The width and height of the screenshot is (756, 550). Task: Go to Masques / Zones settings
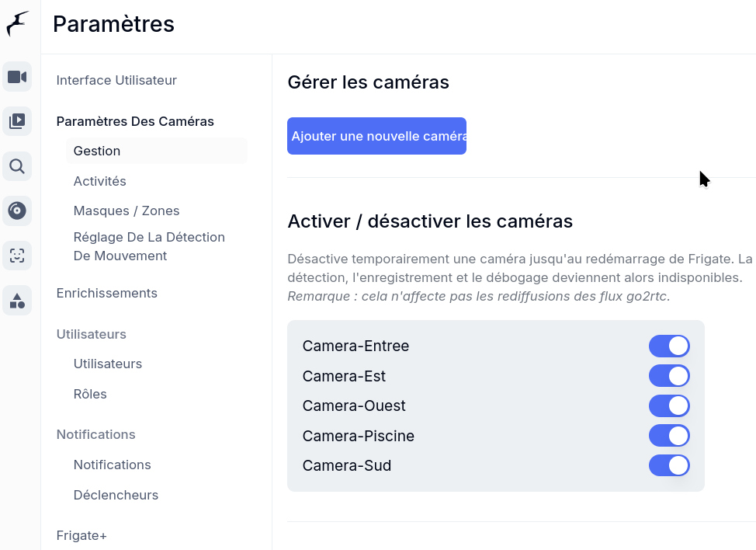126,211
